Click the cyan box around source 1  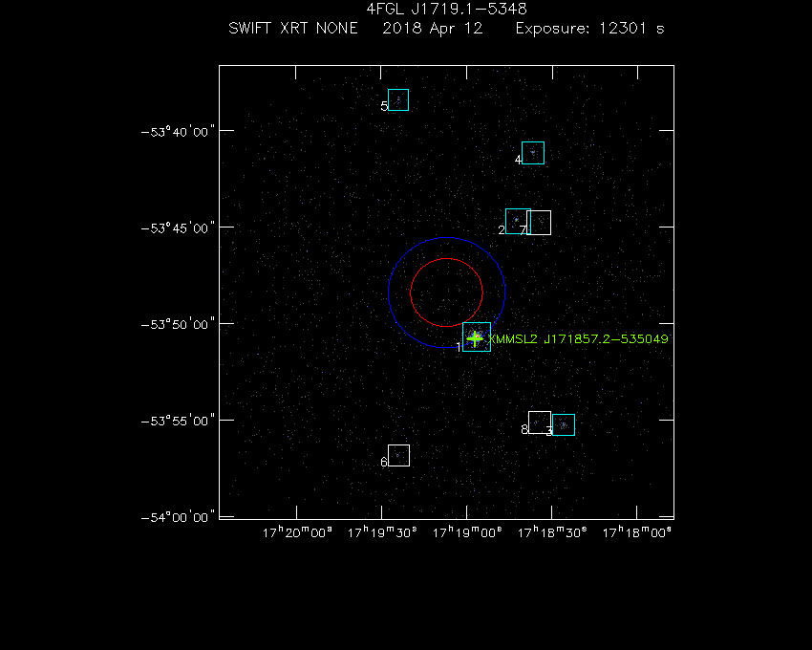click(477, 336)
